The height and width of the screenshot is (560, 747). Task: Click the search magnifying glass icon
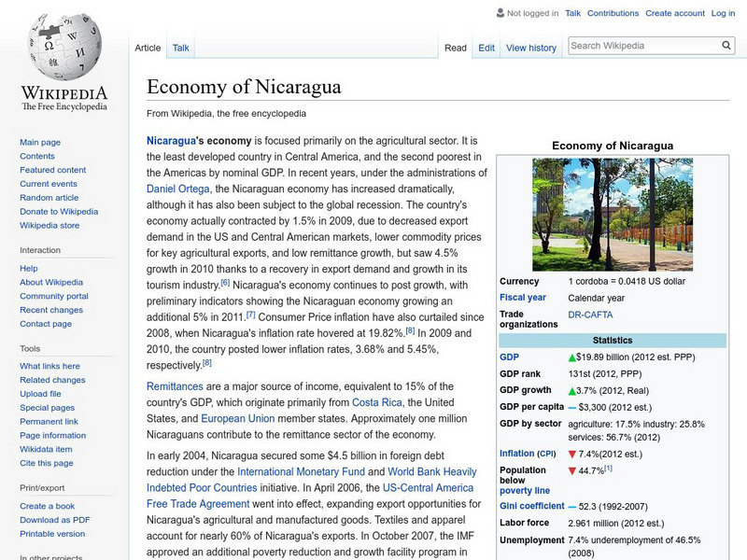pyautogui.click(x=726, y=44)
